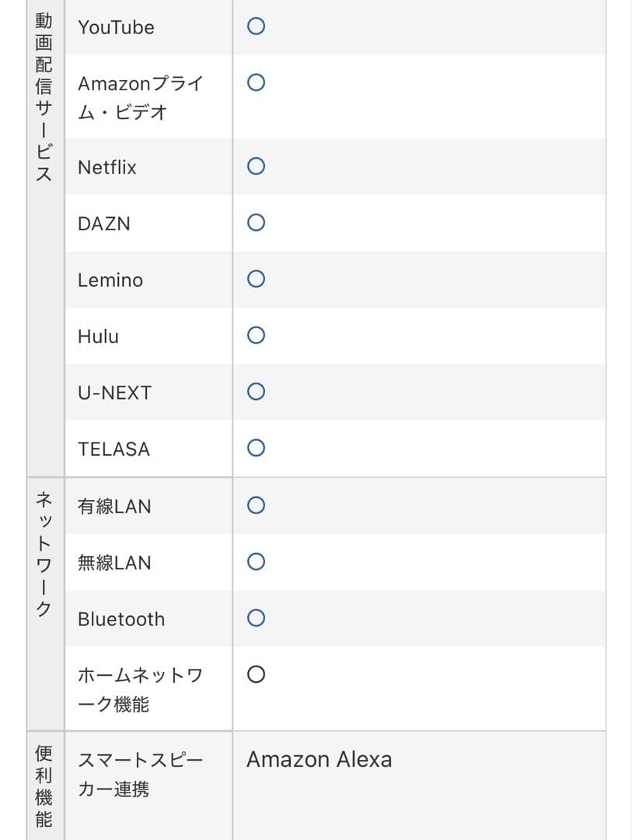Viewport: 632px width, 840px height.
Task: Click the circle mark in the DAZN row
Action: (256, 222)
